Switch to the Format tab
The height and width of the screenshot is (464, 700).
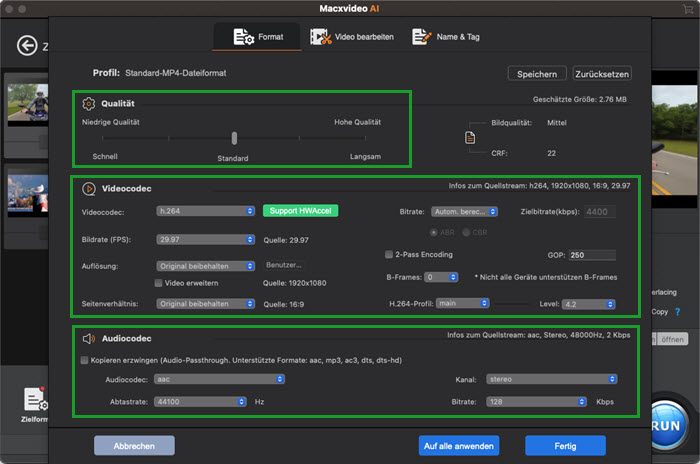[x=258, y=37]
